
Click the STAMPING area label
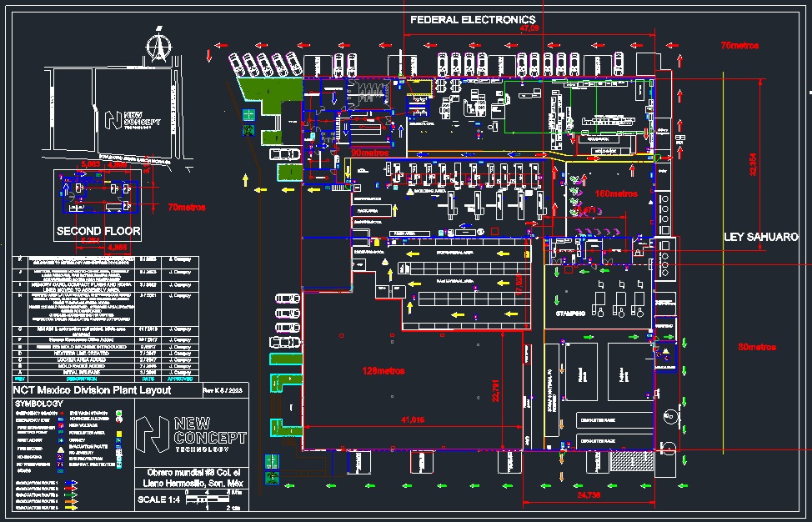[x=570, y=314]
